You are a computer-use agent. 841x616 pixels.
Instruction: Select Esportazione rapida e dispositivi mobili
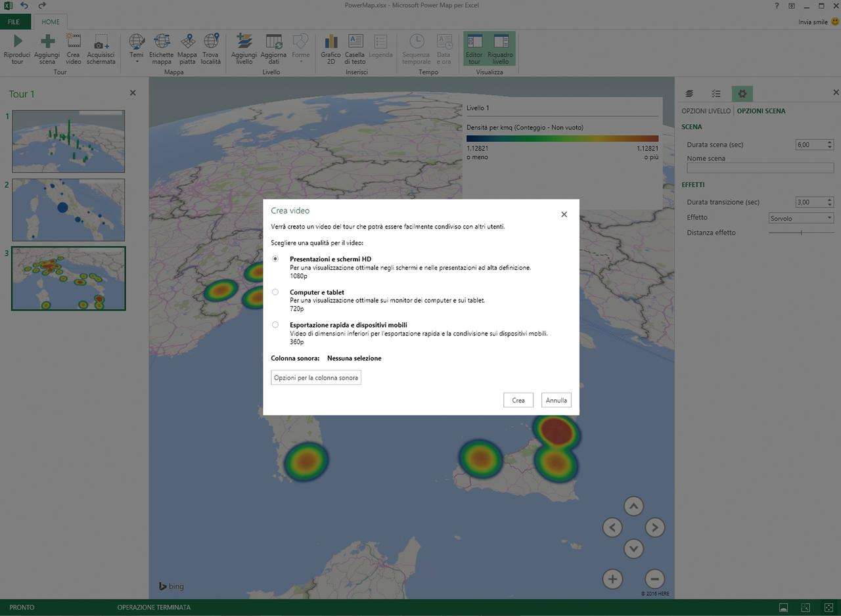pos(275,324)
